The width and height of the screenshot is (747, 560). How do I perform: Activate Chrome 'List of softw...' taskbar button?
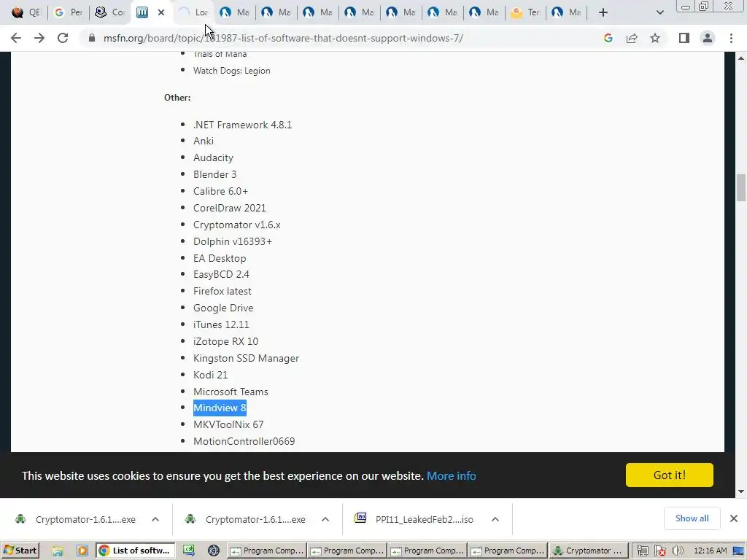coord(135,551)
